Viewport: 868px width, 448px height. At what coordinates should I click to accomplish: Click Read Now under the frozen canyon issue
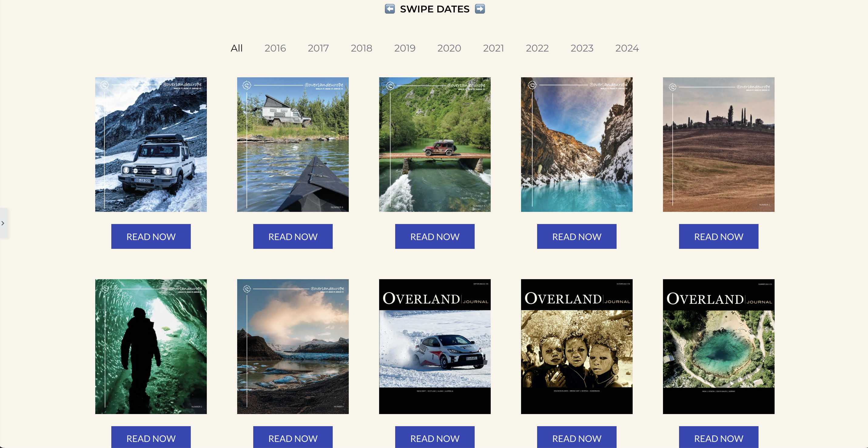(577, 236)
